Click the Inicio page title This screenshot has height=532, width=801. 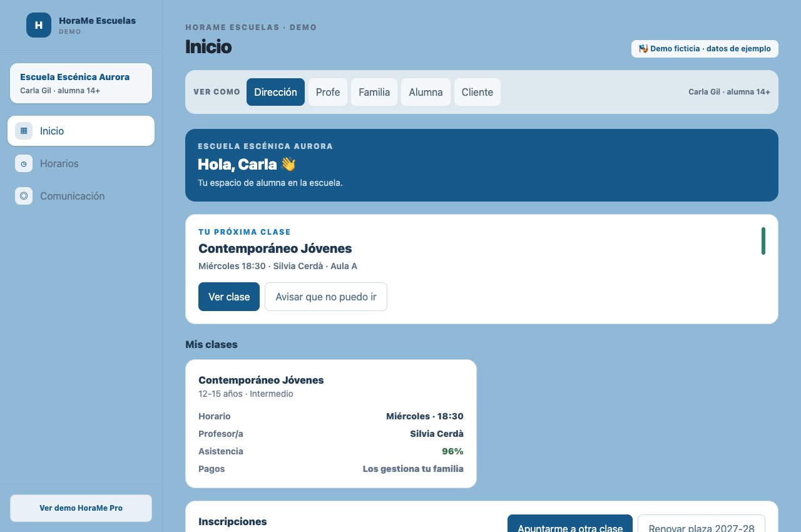point(208,47)
